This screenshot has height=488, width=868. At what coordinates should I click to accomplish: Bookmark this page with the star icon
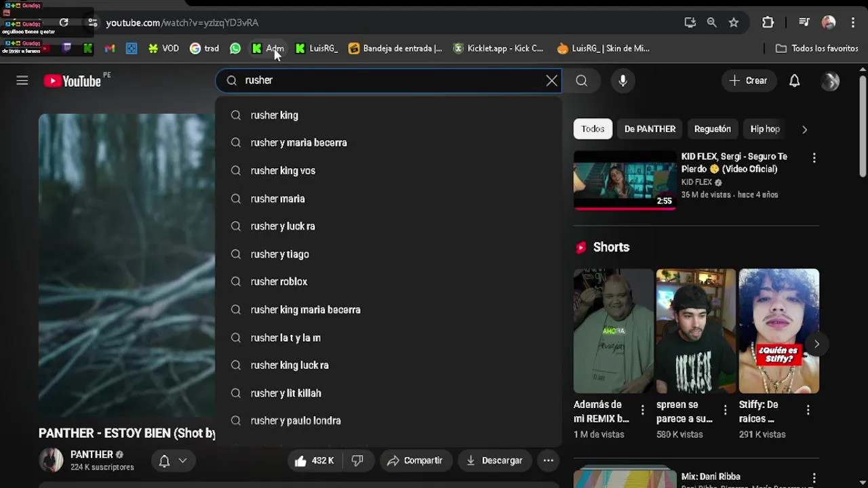click(x=734, y=22)
